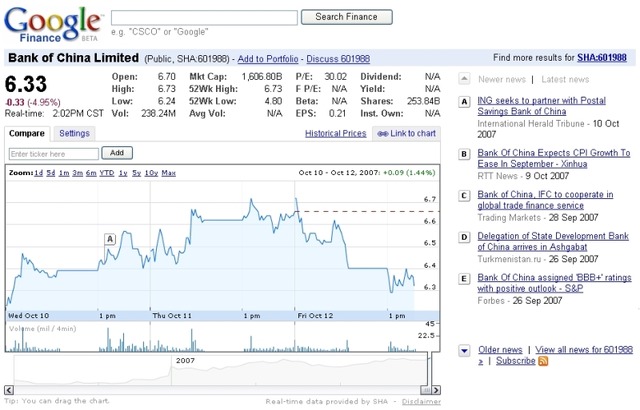The width and height of the screenshot is (640, 410).
Task: Open Discuss 601988 link
Action: point(338,59)
